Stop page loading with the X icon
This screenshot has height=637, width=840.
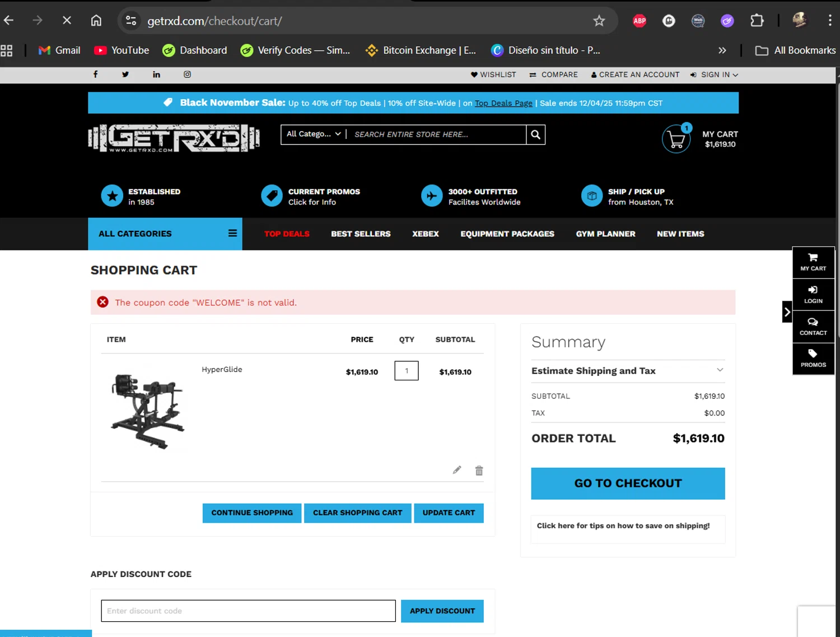pos(67,21)
